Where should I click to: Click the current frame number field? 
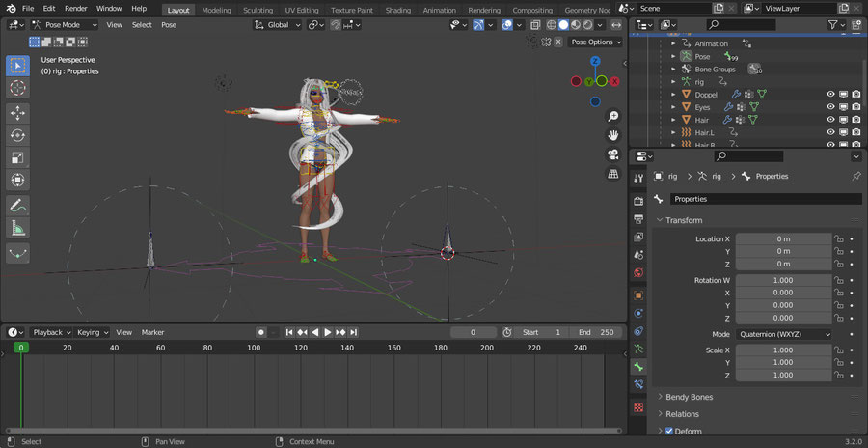[474, 332]
